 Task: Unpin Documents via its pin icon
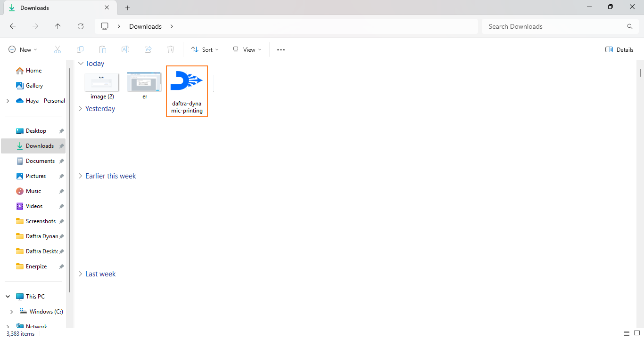pos(61,161)
